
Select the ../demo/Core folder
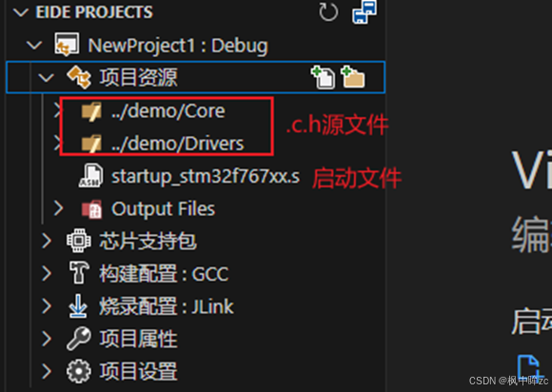tap(168, 111)
